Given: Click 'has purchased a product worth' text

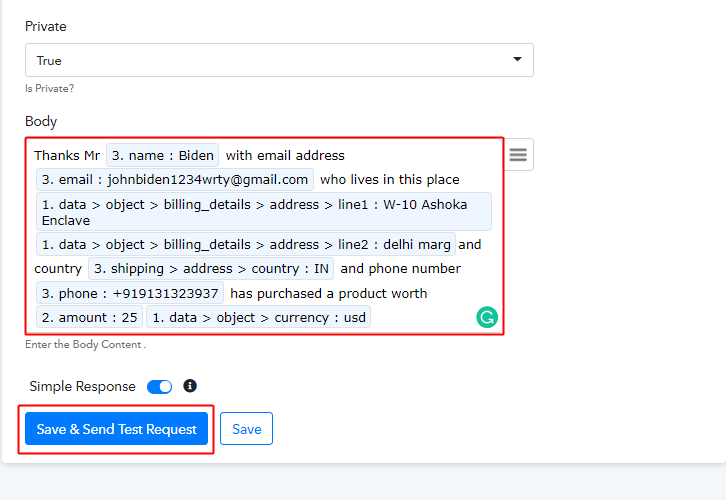Looking at the screenshot, I should coord(329,293).
